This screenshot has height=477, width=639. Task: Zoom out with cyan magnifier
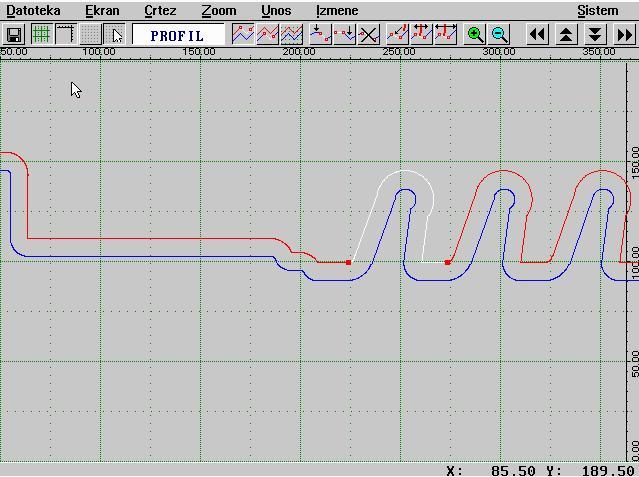click(x=499, y=35)
